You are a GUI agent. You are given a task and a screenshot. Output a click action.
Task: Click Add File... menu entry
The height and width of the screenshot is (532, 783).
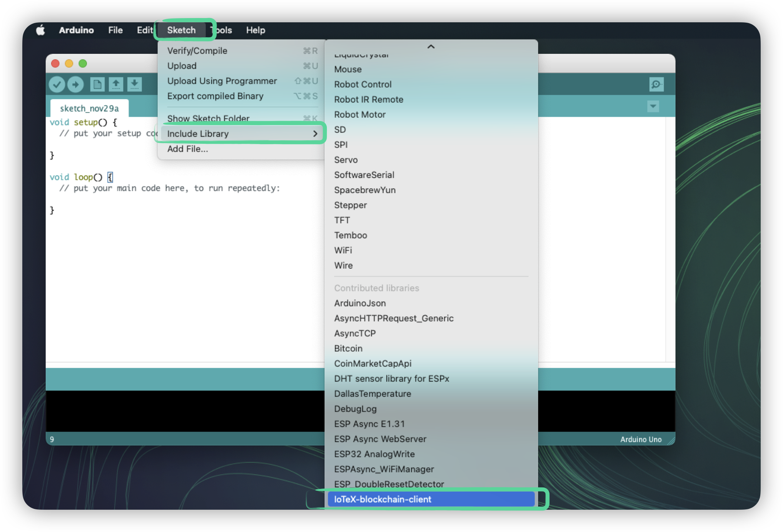[x=188, y=149]
